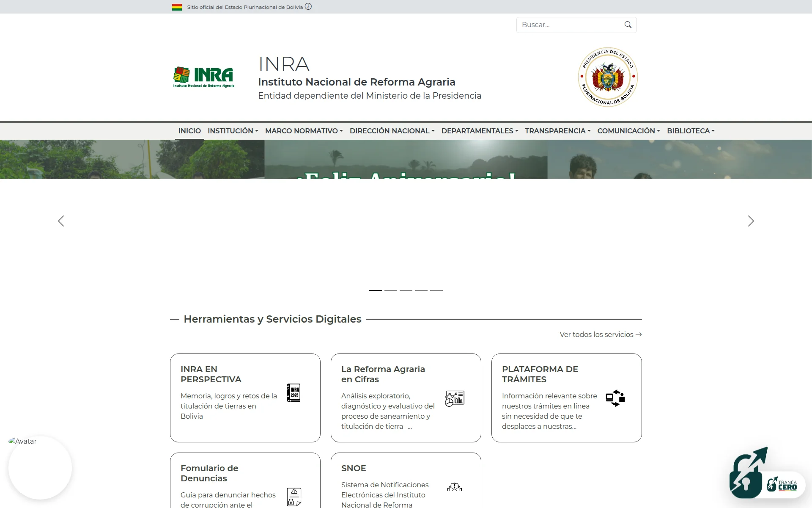Click the search magnifier icon
Screen dimensions: 812x508
click(x=628, y=25)
